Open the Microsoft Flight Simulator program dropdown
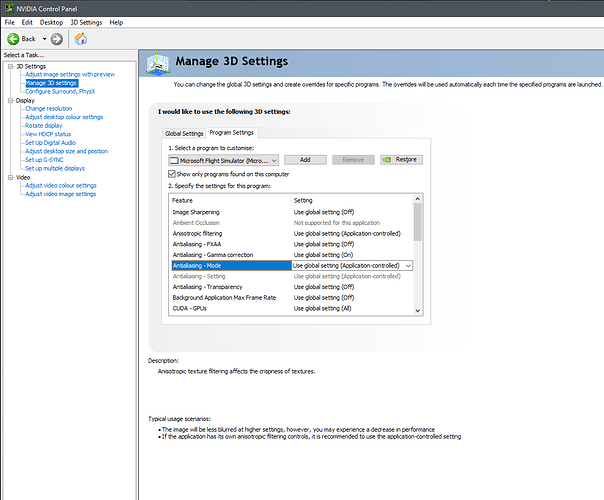Viewport: 604px width, 500px height. 223,160
